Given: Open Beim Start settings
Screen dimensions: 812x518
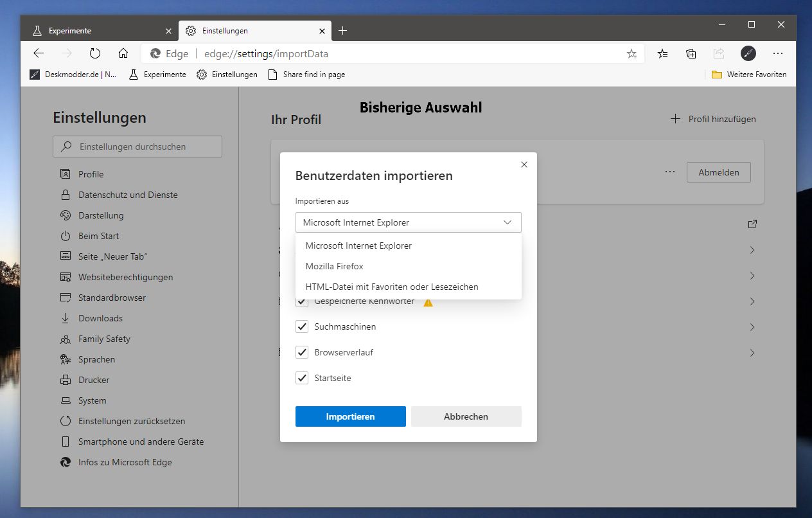Looking at the screenshot, I should 98,236.
